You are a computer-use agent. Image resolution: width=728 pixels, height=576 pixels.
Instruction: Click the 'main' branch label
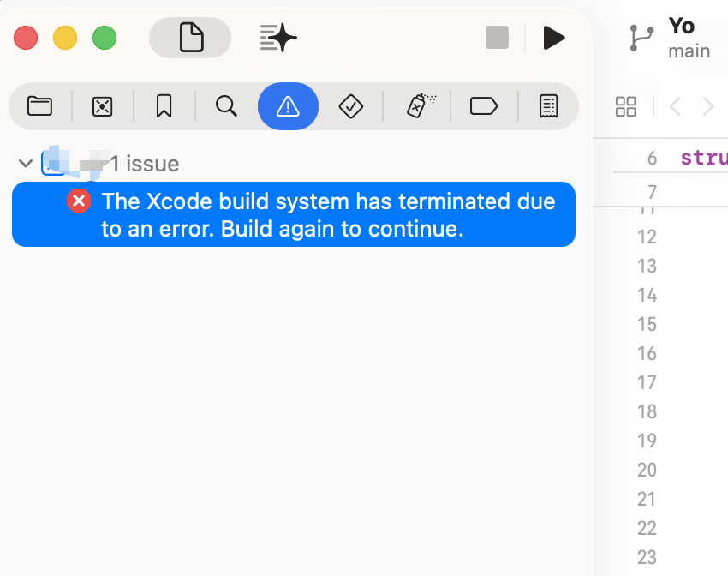(689, 51)
